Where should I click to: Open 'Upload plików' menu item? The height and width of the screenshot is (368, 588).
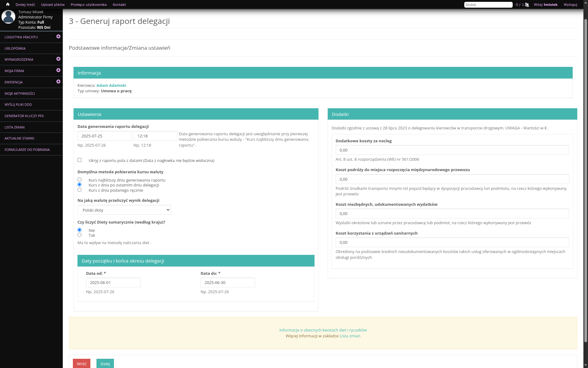53,5
